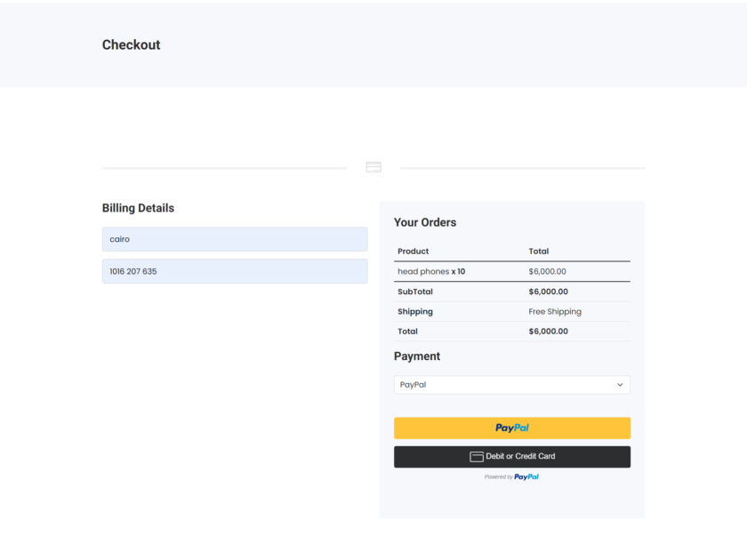Click the credit card icon in the checkout progress bar

click(x=373, y=166)
